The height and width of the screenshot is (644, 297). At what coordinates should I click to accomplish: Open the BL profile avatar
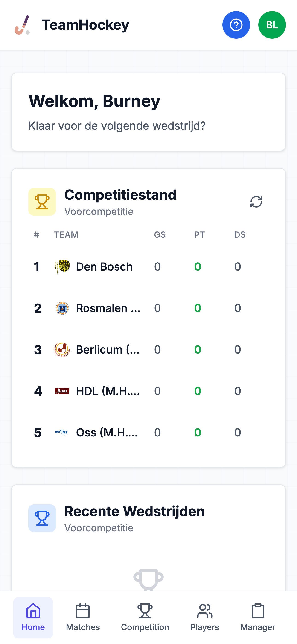[272, 25]
